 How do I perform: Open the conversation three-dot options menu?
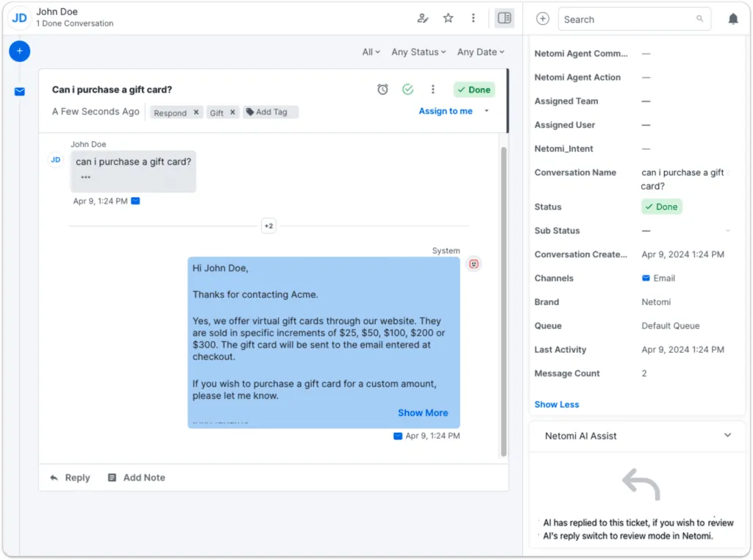tap(433, 90)
